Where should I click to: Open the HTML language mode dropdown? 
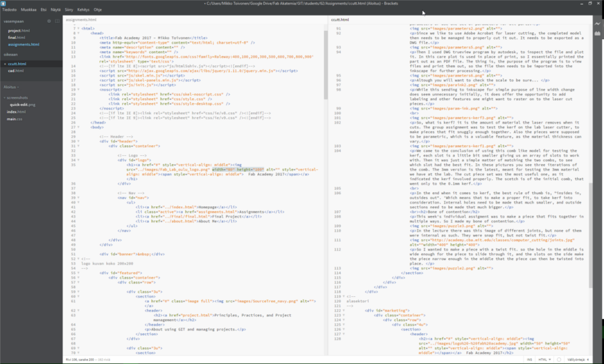[545, 359]
